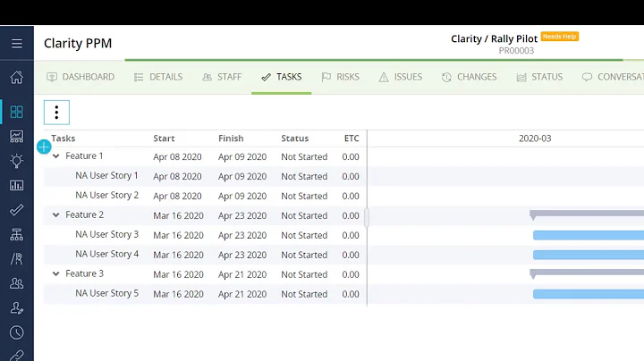The height and width of the screenshot is (361, 644).
Task: Collapse the Feature 1 task group
Action: 56,155
